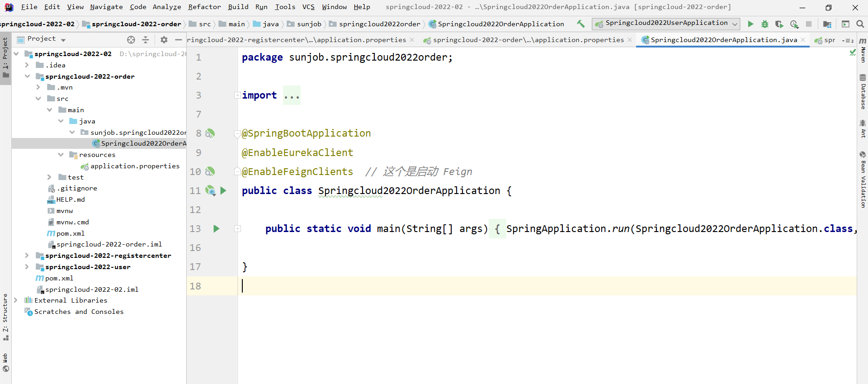Open the Project view type dropdown
This screenshot has width=868, height=384.
click(63, 40)
